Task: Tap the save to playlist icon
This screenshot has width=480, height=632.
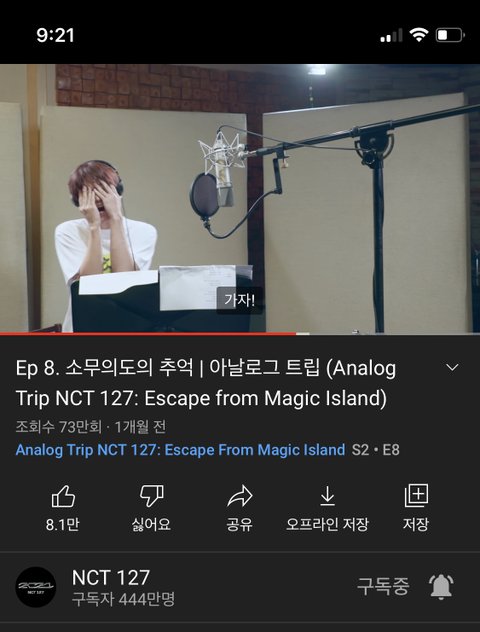Action: pos(416,496)
